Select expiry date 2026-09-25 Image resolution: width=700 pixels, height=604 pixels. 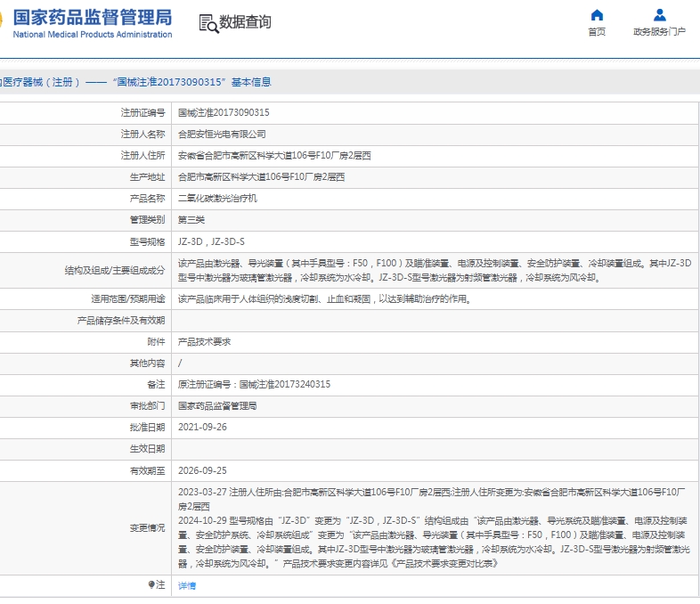202,470
